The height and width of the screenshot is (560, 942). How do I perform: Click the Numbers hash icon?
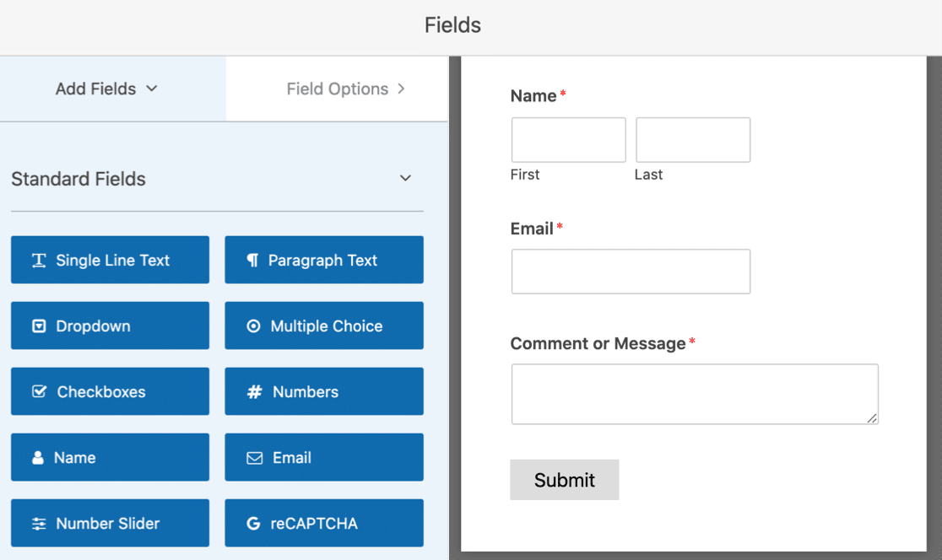pyautogui.click(x=255, y=391)
